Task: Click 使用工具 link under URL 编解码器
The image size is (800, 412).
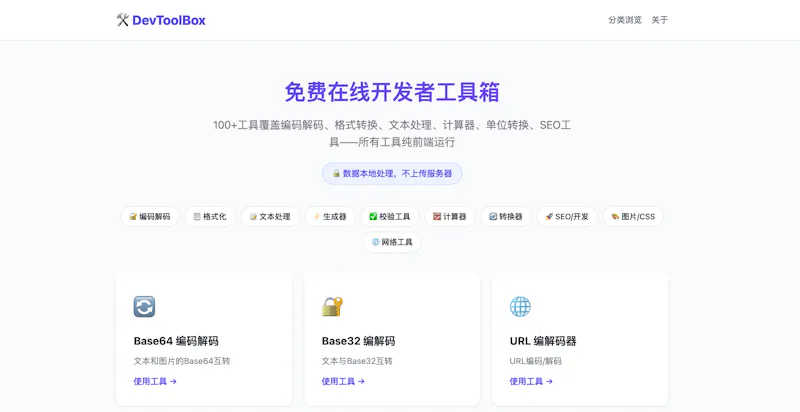Action: coord(531,381)
